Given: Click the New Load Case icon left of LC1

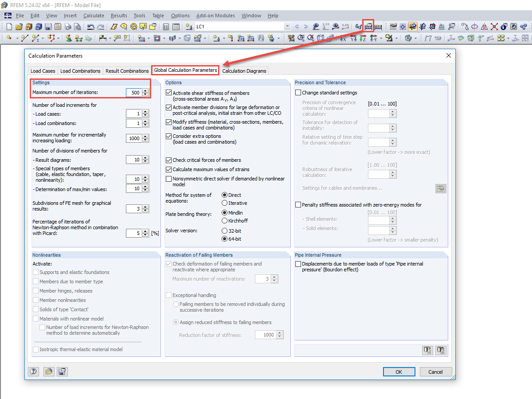Looking at the screenshot, I should (x=189, y=27).
